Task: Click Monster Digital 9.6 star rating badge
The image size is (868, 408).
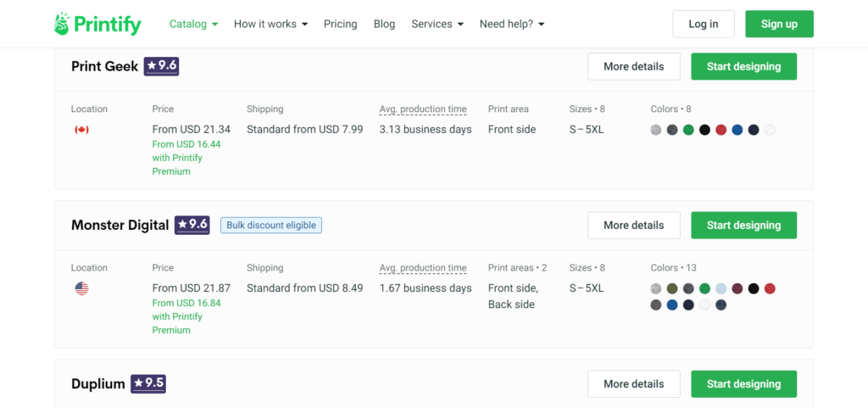Action: tap(192, 226)
